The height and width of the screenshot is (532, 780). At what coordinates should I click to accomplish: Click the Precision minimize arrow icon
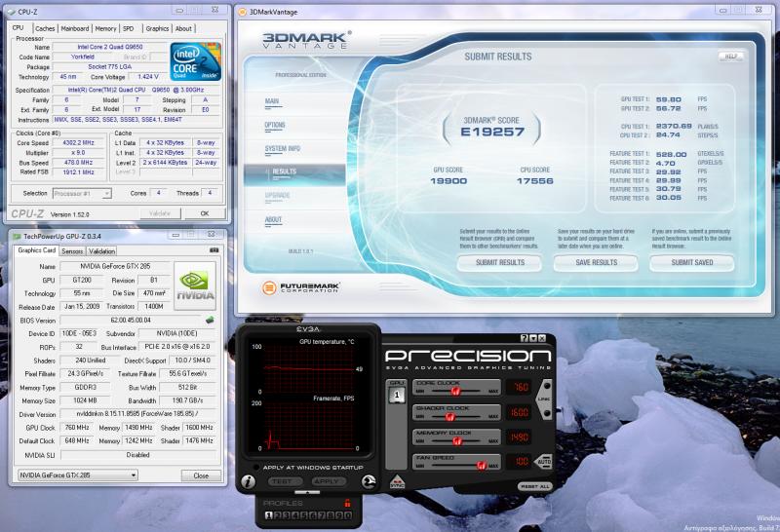533,338
